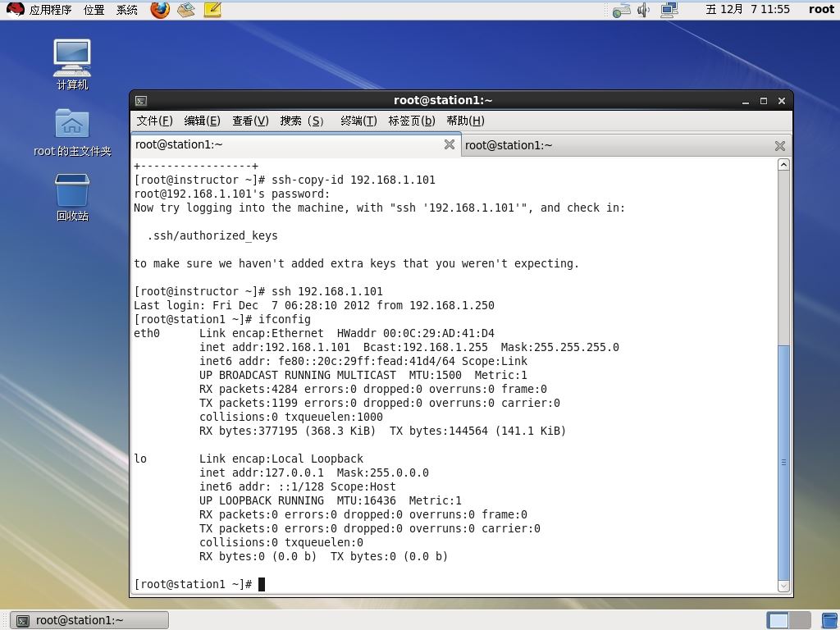The image size is (840, 630).
Task: Click the scrollbar up arrow
Action: (x=783, y=164)
